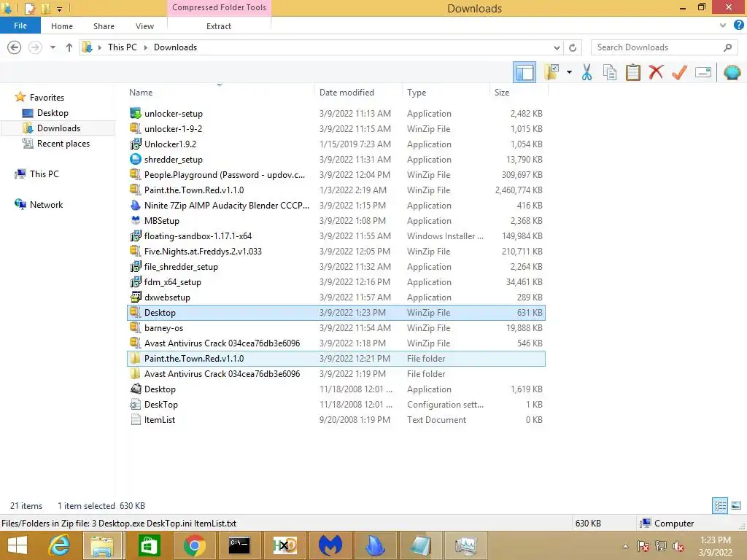Click the Forward navigation arrow
This screenshot has width=747, height=560.
pos(35,47)
